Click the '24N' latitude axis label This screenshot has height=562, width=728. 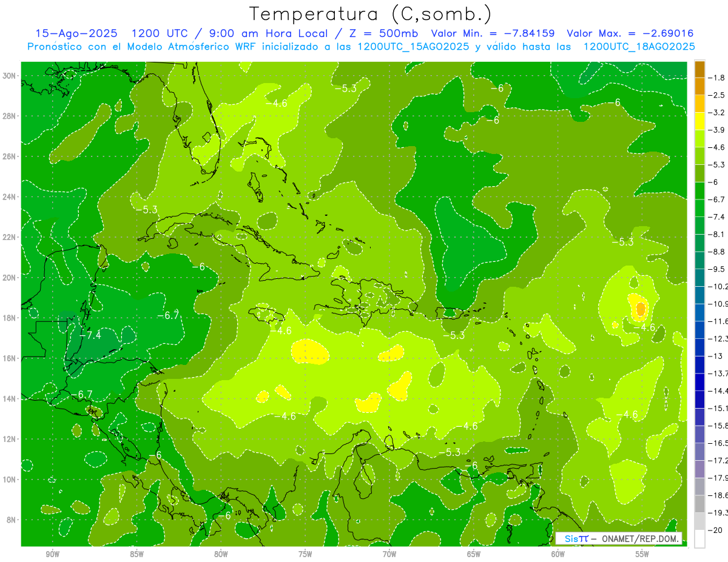pos(10,197)
